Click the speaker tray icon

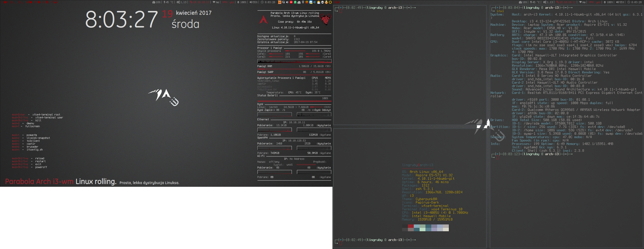click(287, 2)
